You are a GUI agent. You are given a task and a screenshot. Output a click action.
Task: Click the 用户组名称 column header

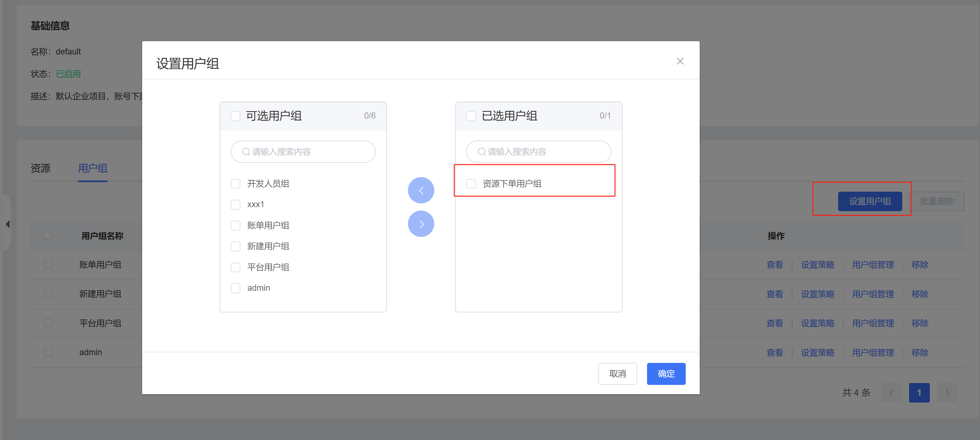(102, 236)
